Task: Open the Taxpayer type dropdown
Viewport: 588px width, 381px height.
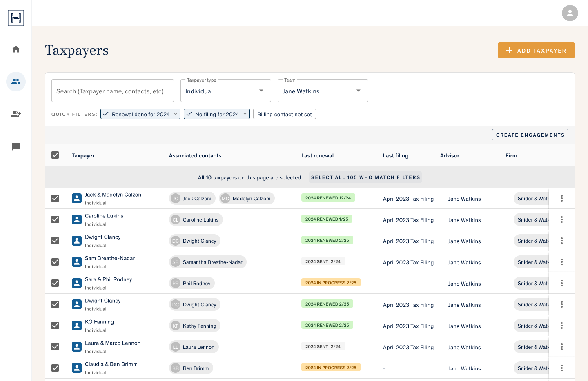Action: coord(226,91)
